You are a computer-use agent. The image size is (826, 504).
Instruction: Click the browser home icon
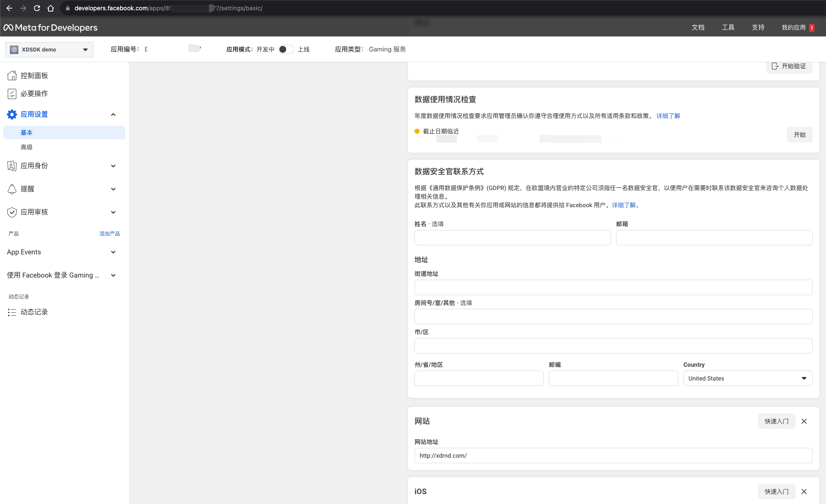pos(51,8)
